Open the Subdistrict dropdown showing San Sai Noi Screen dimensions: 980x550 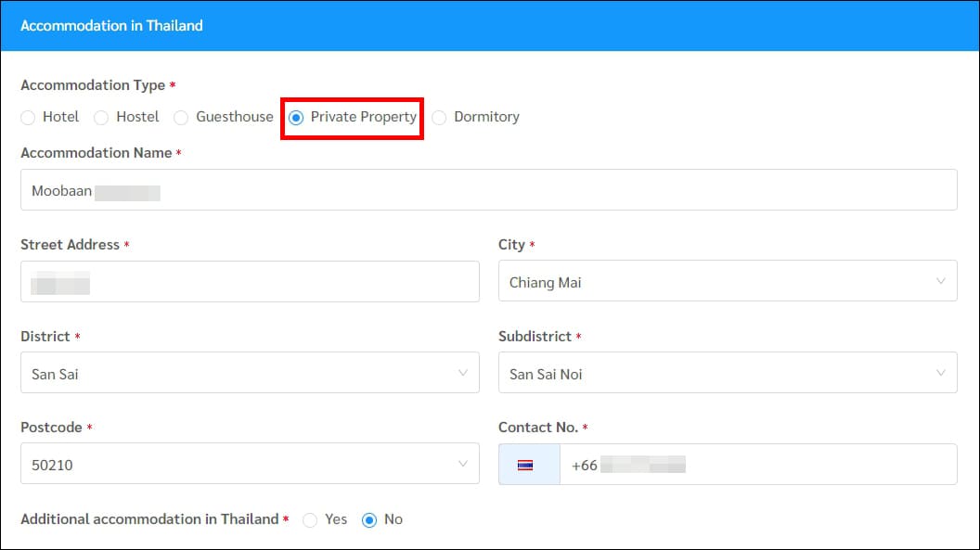tap(728, 373)
